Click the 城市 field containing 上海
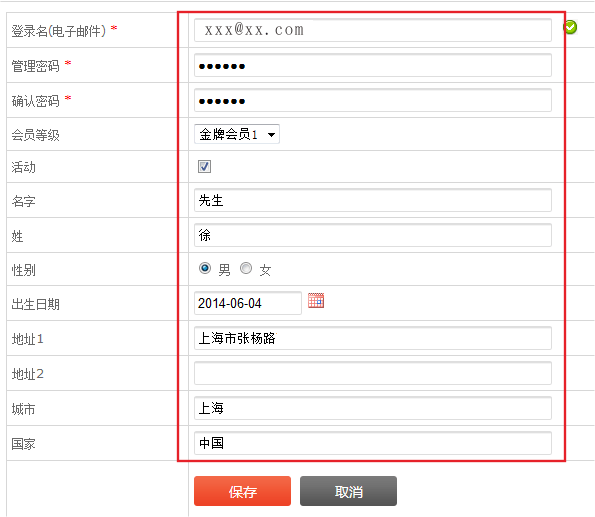 (x=373, y=408)
